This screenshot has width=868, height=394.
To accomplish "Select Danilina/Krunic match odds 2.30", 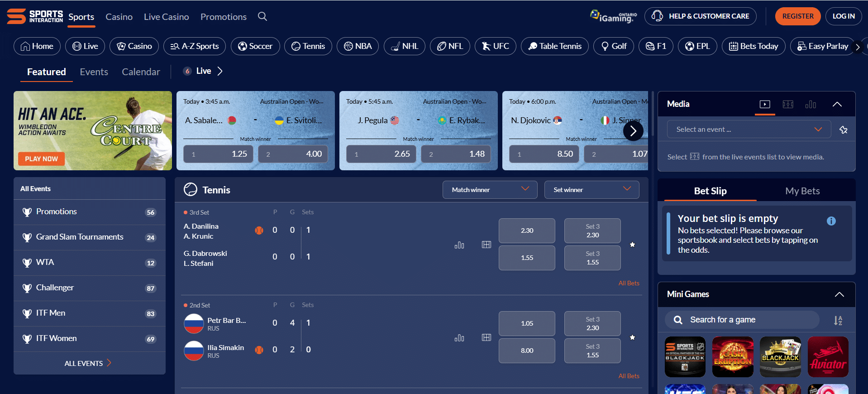I will 527,231.
